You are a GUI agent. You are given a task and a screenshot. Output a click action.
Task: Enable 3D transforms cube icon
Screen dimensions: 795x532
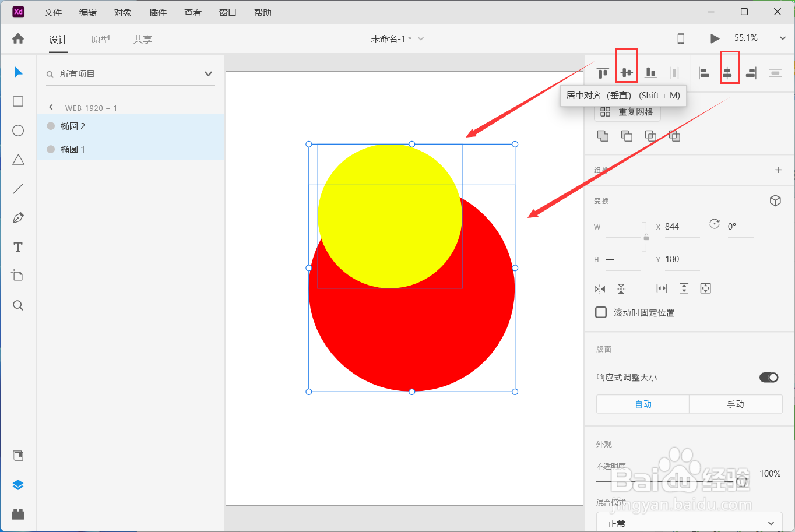coord(775,200)
